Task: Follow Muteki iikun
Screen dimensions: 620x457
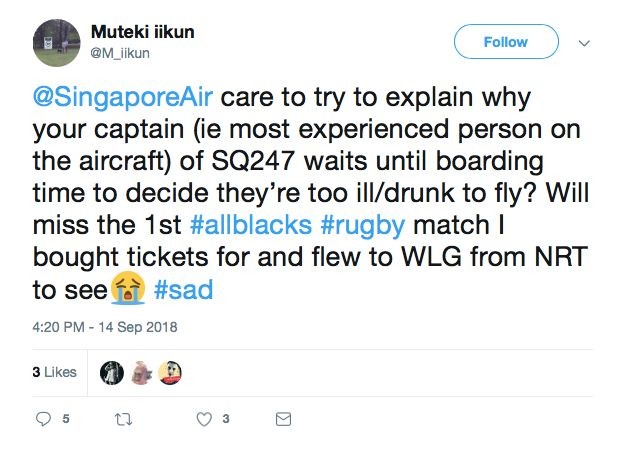Action: click(505, 42)
